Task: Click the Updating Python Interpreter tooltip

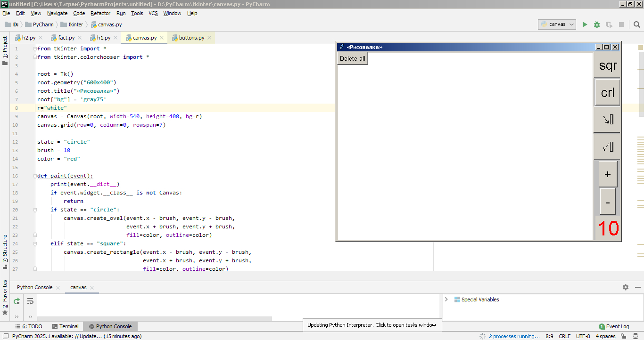Action: (x=372, y=325)
